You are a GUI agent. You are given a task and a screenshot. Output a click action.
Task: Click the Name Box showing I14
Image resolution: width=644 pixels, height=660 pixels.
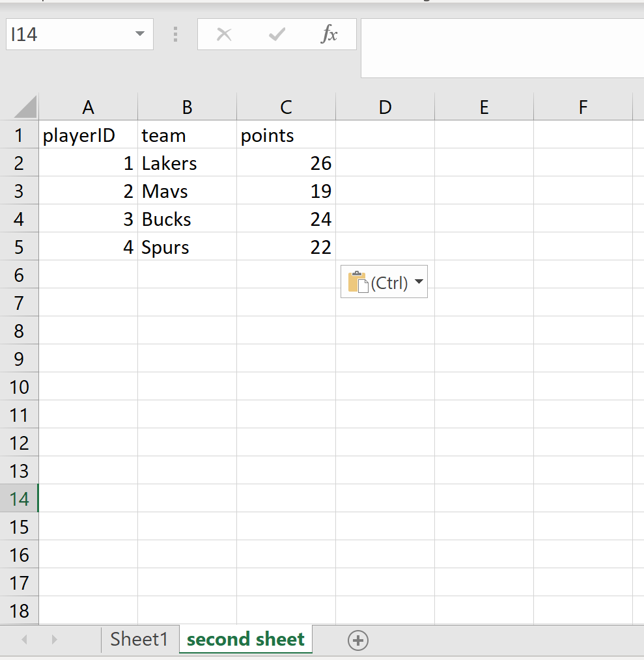(x=79, y=34)
